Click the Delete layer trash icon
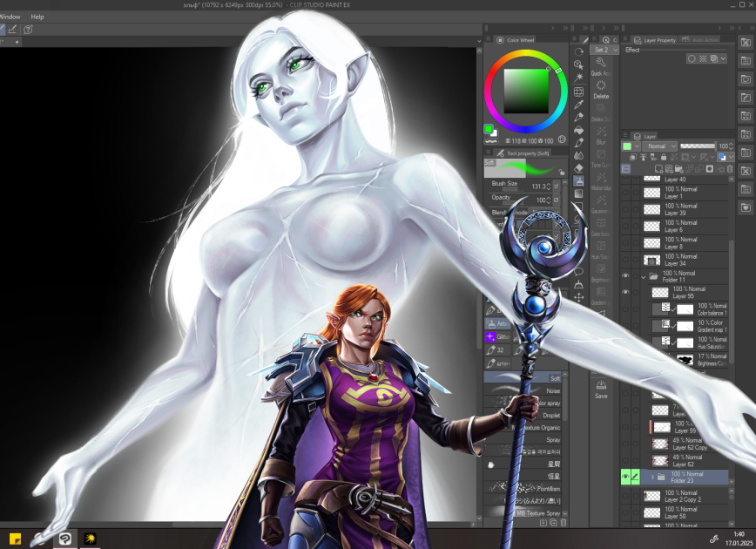756x549 pixels. pyautogui.click(x=730, y=169)
